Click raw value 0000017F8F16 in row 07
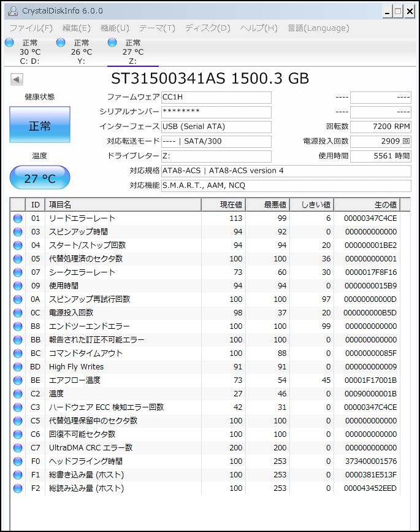Screen dimensions: 420x532 pos(371,272)
